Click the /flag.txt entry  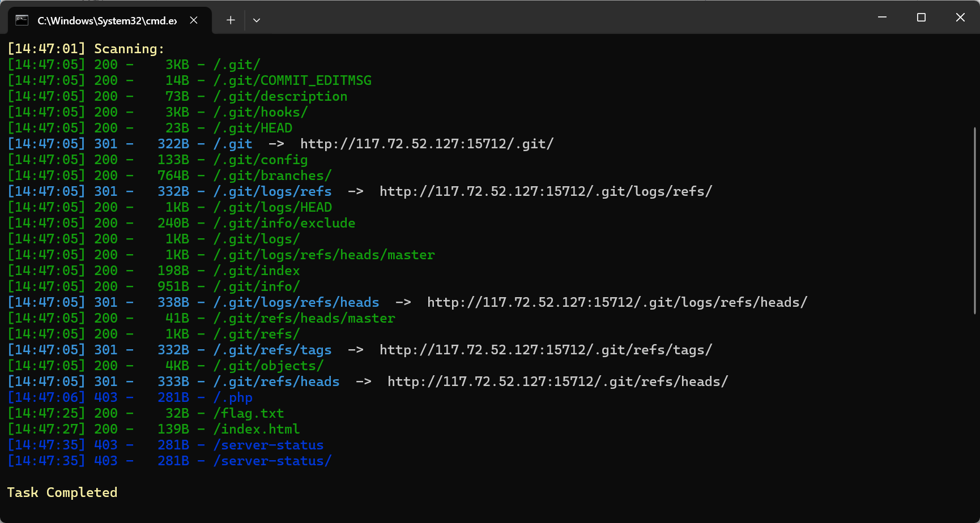tap(249, 413)
